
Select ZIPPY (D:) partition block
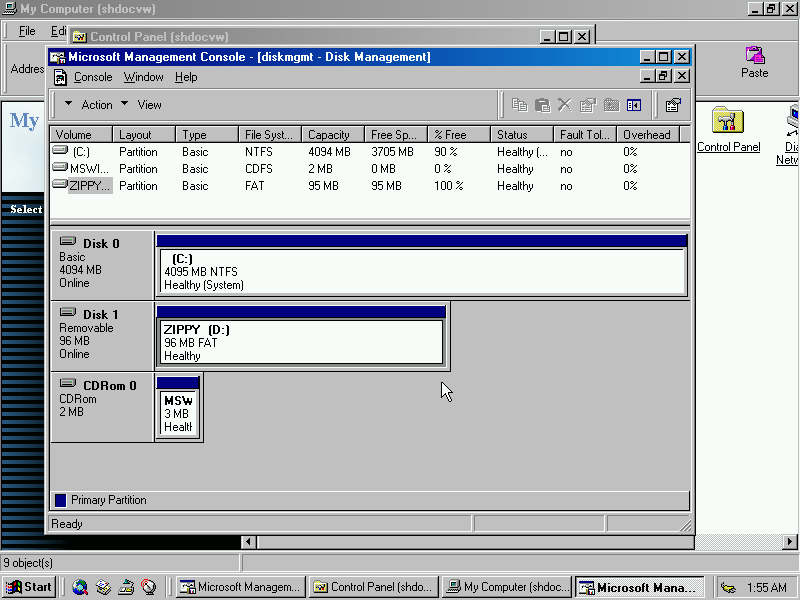(300, 342)
